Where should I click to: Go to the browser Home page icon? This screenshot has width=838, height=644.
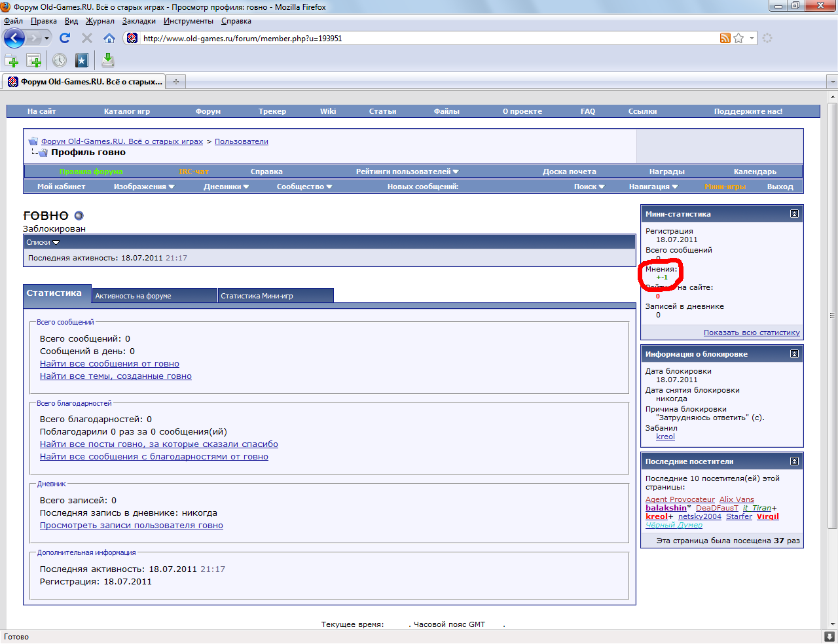[x=109, y=38]
